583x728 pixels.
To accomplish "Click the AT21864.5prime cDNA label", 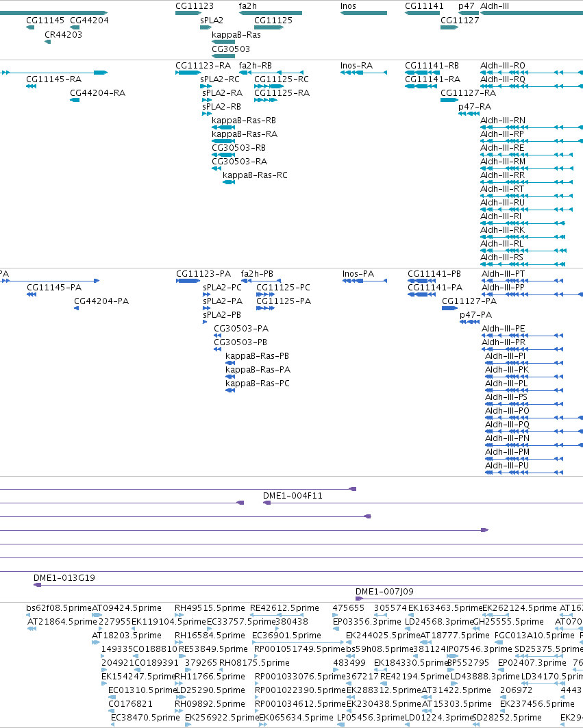I will [x=62, y=622].
